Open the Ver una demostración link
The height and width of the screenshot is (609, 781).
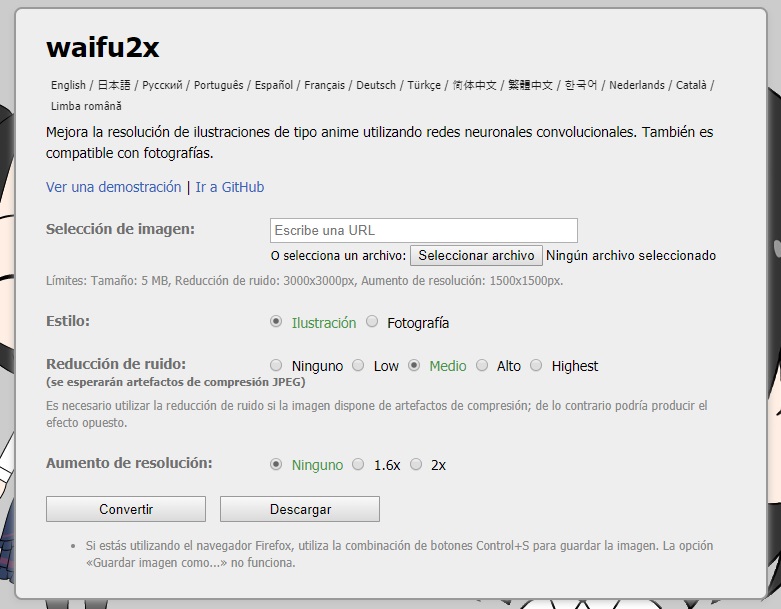click(x=114, y=187)
